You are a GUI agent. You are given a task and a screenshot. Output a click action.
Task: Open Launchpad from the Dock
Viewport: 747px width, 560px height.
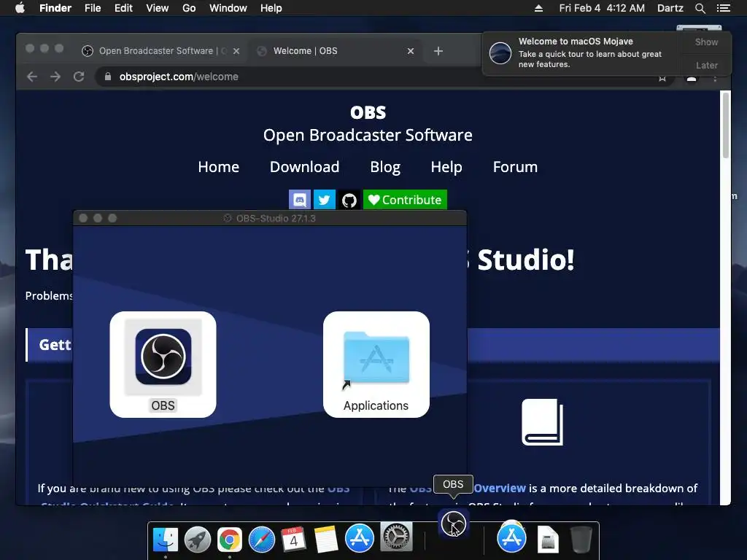tap(197, 540)
